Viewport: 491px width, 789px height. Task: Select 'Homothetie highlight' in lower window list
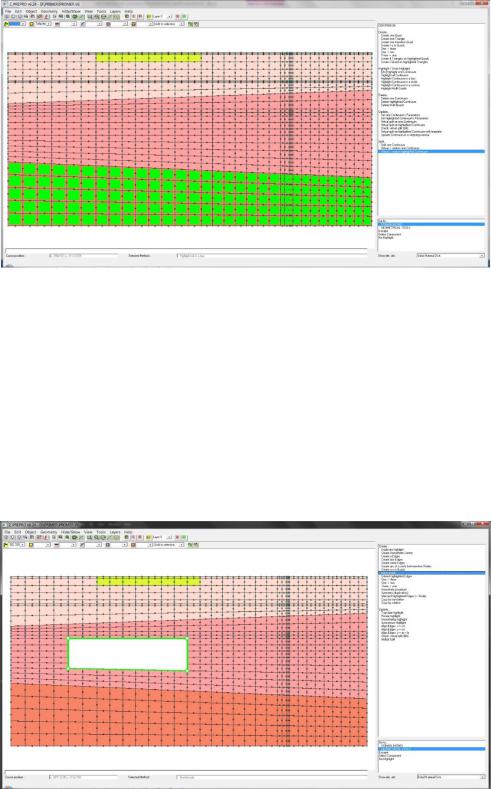click(x=394, y=619)
